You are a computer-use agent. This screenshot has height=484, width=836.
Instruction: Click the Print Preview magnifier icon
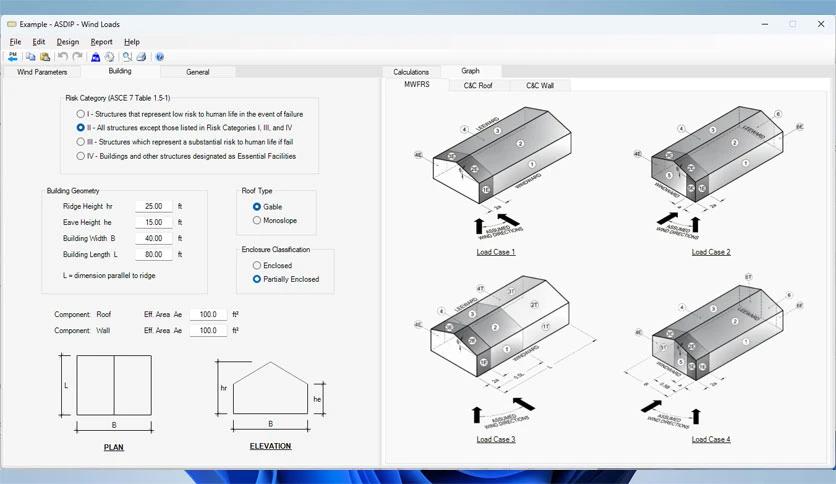(127, 57)
